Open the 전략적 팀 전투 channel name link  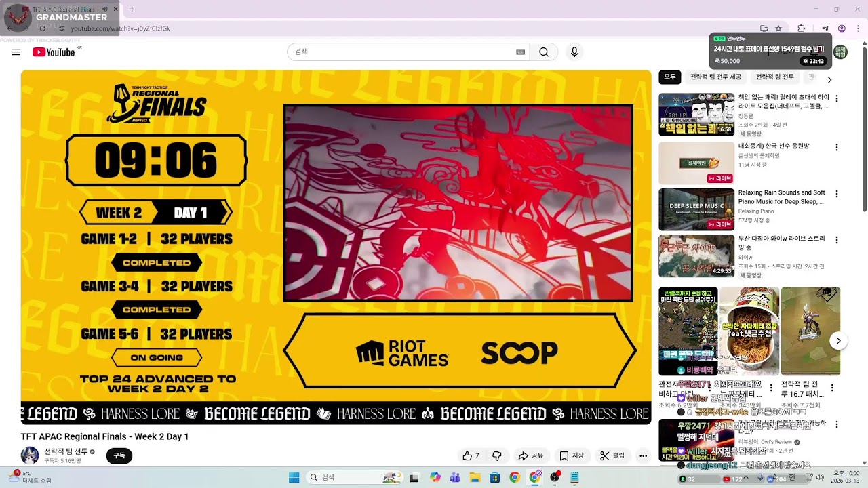[x=66, y=451]
